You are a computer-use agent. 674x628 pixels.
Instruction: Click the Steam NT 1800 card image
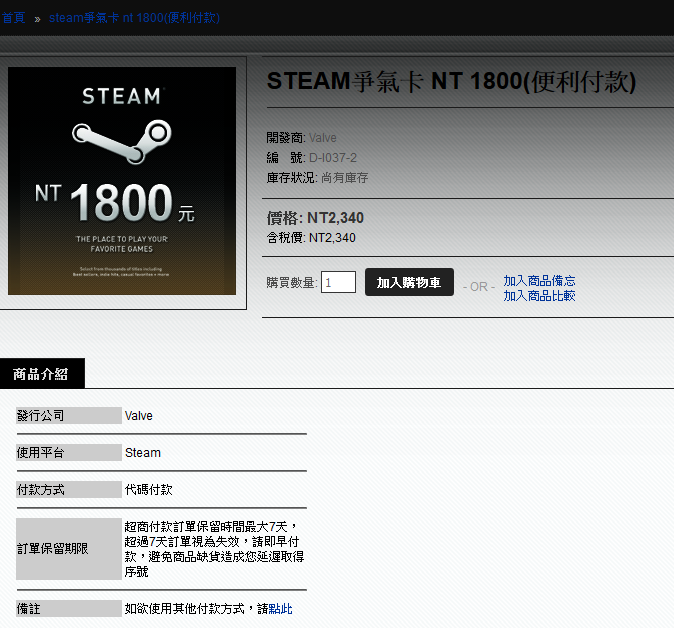click(x=122, y=181)
